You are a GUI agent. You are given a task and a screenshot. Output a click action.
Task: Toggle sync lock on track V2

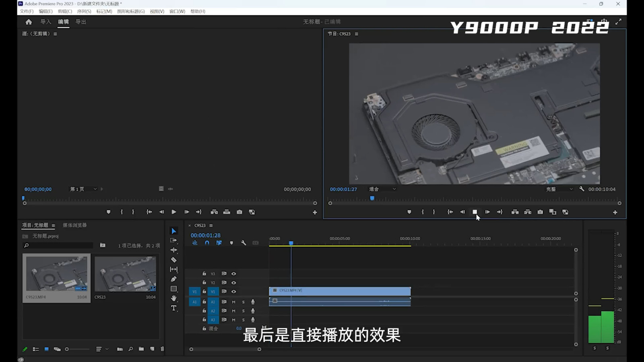(224, 283)
